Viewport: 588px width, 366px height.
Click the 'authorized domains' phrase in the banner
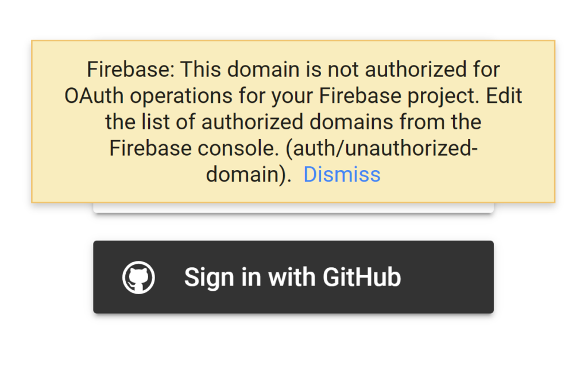point(297,122)
